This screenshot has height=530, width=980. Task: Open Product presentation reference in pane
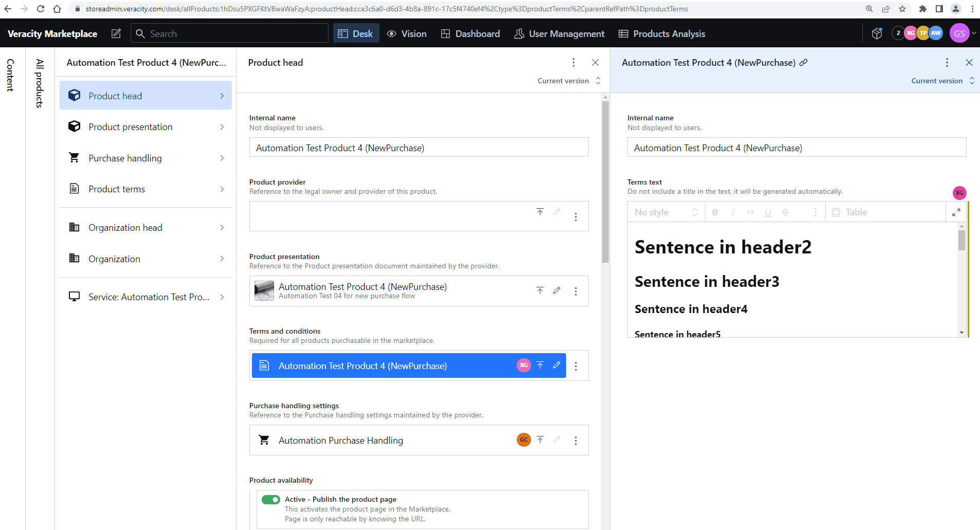(540, 290)
